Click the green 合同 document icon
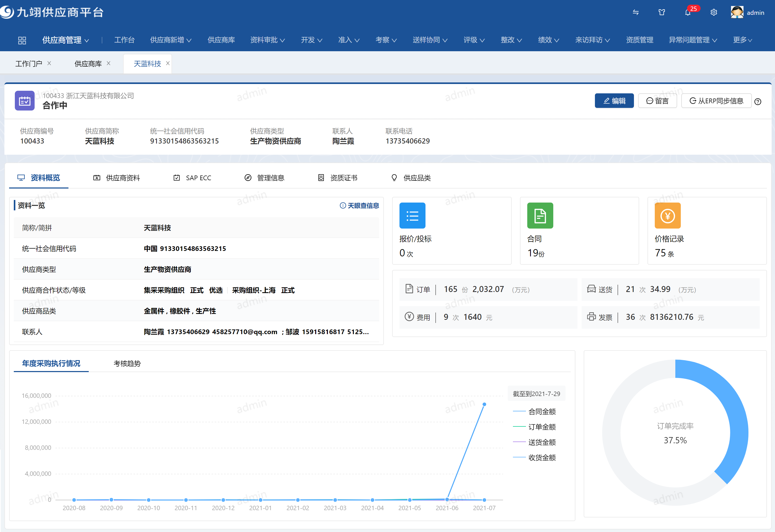 pyautogui.click(x=540, y=216)
